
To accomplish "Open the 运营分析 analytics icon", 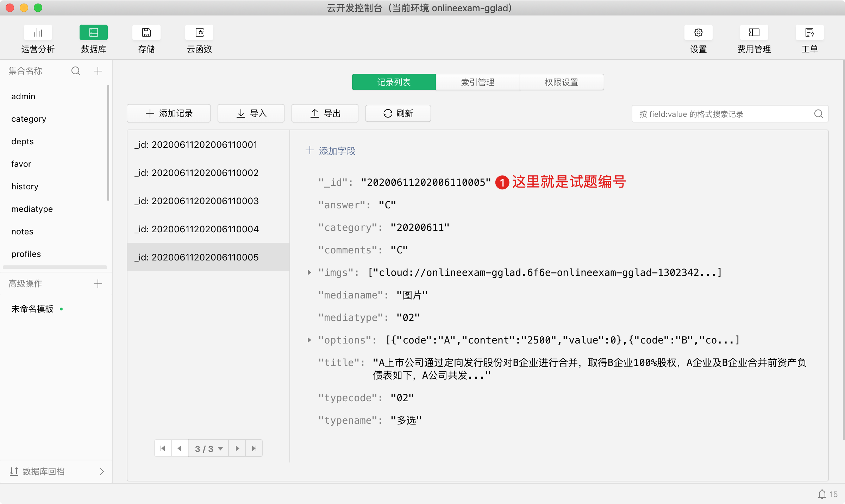I will coord(38,33).
